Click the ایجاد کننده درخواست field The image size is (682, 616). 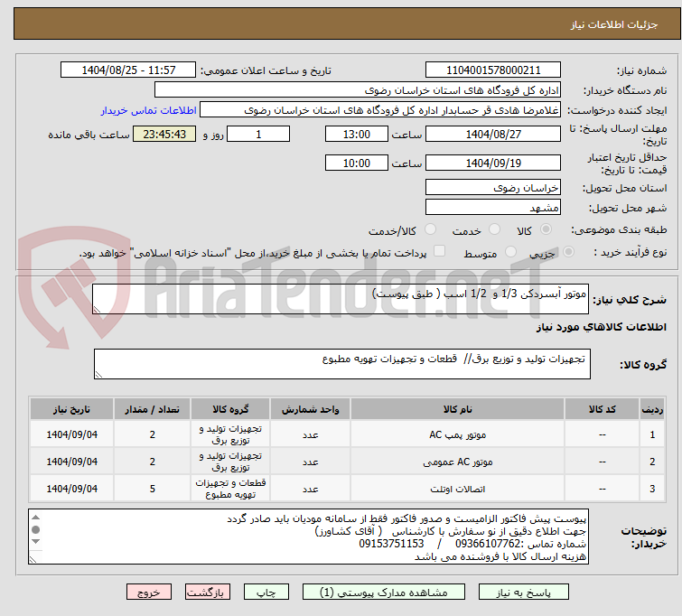380,110
